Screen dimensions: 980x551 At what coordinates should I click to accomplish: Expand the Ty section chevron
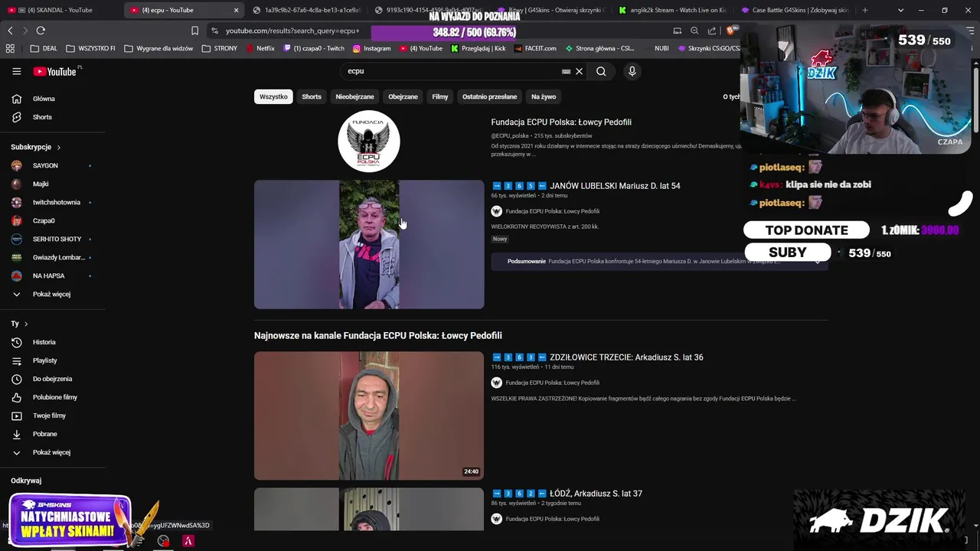[26, 324]
